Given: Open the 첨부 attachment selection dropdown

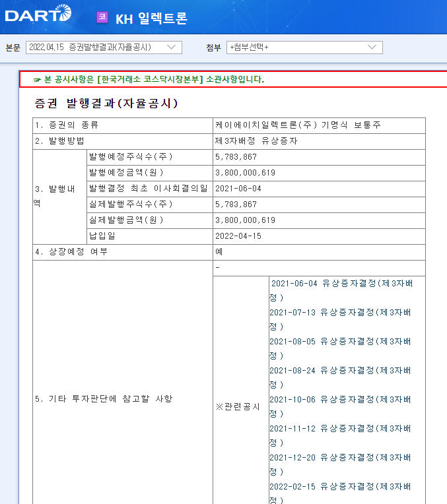Looking at the screenshot, I should [304, 47].
